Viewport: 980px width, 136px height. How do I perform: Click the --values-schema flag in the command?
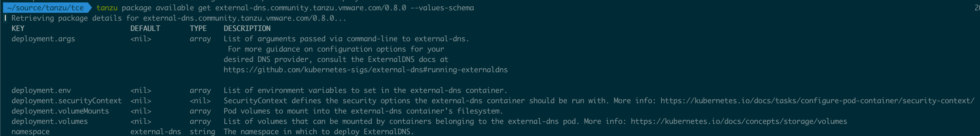pyautogui.click(x=442, y=8)
